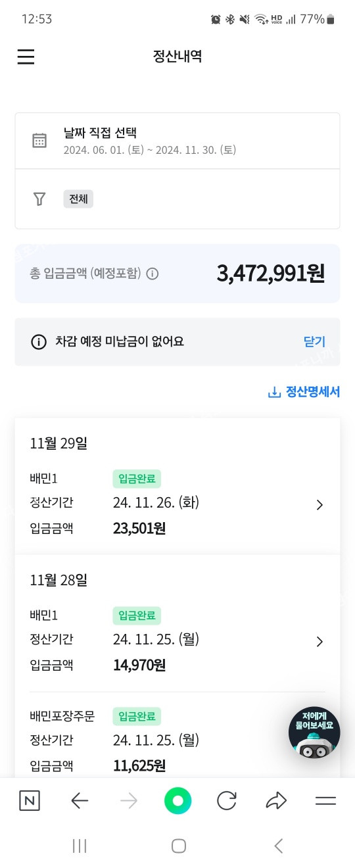Open browser menu with two-line icon
This screenshot has width=355, height=868.
(325, 800)
